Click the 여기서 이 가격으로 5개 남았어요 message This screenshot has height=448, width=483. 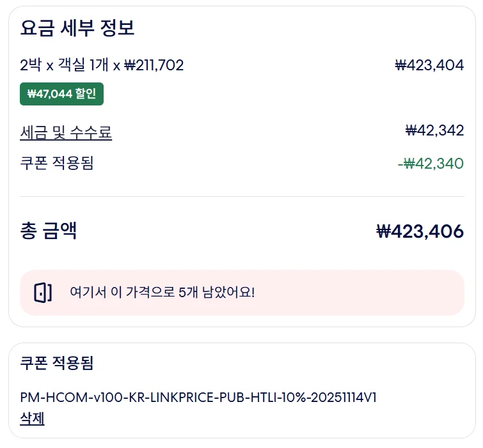click(162, 292)
